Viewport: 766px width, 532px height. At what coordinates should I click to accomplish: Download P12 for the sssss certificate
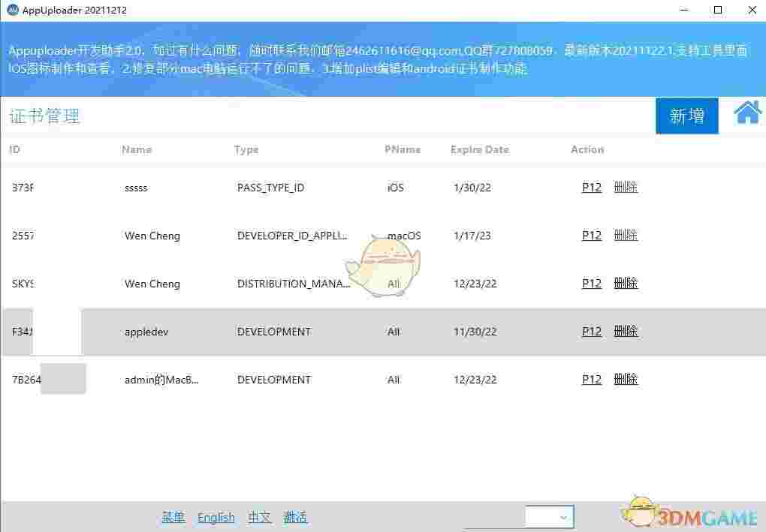591,187
